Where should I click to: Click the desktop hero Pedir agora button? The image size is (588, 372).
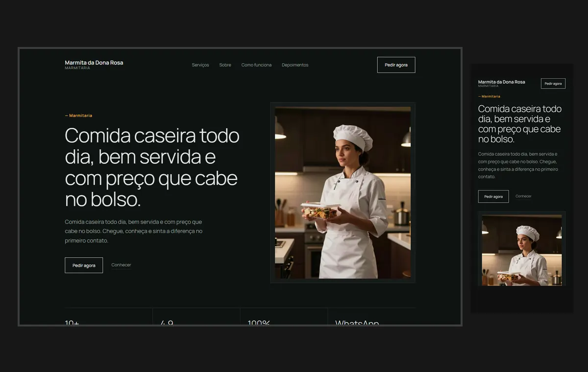pyautogui.click(x=84, y=265)
